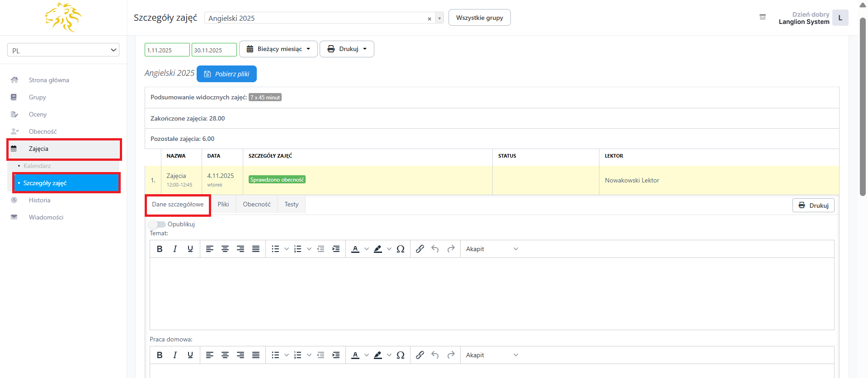Insert link in the Temat editor
The height and width of the screenshot is (378, 868).
(420, 249)
